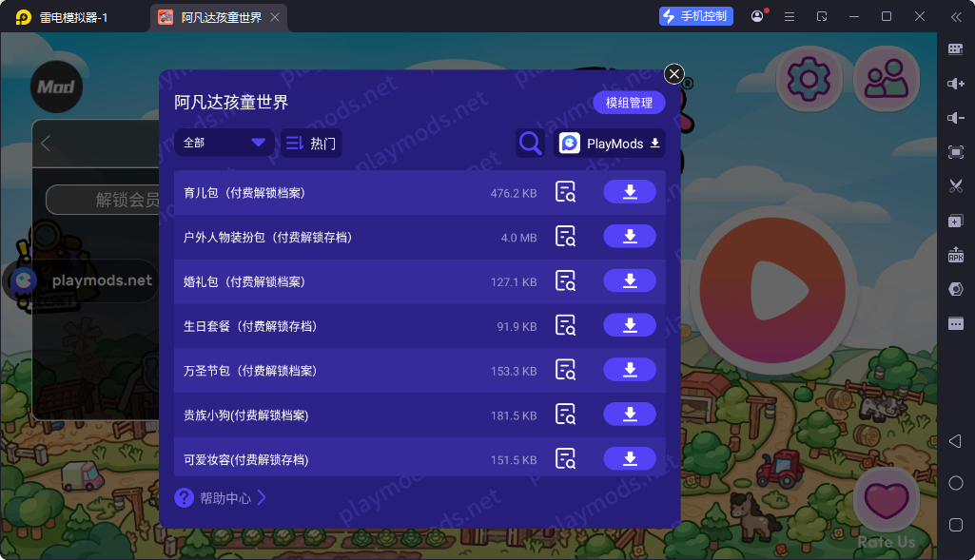Go back with the left chevron

pos(46,143)
